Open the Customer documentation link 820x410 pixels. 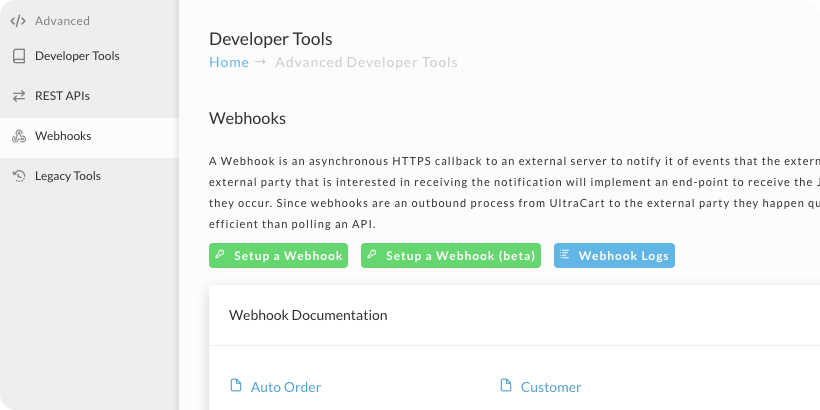coord(551,387)
